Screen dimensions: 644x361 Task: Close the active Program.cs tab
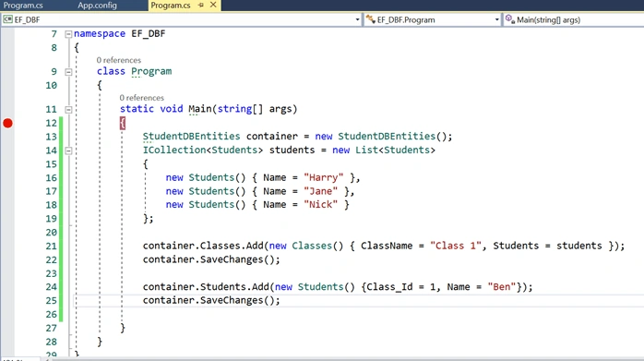[x=213, y=5]
